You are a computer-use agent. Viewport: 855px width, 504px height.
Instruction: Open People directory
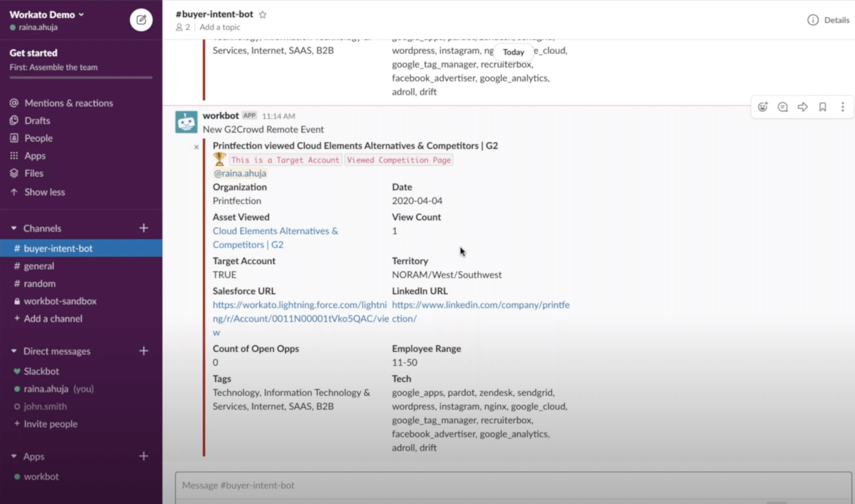click(39, 138)
